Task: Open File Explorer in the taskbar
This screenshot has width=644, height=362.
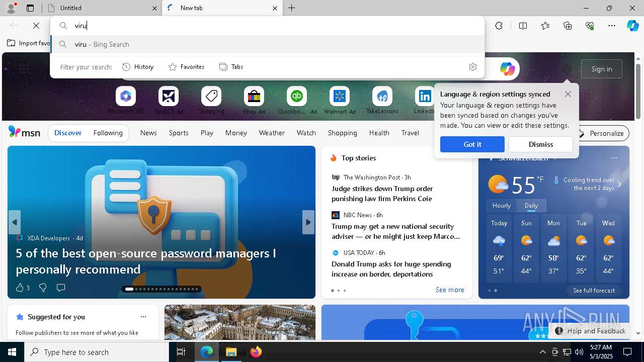Action: (x=231, y=352)
